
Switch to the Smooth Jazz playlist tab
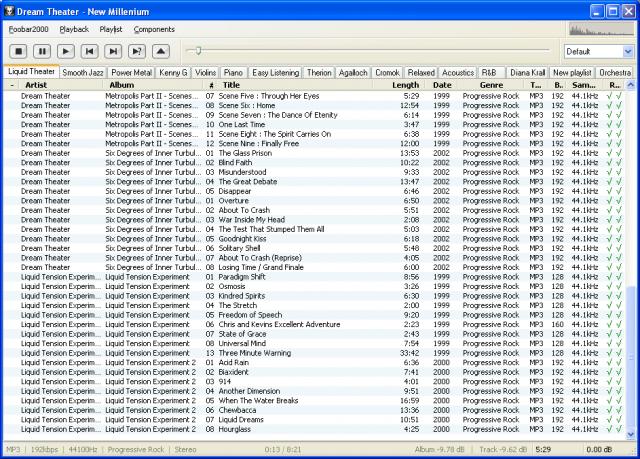[x=82, y=73]
